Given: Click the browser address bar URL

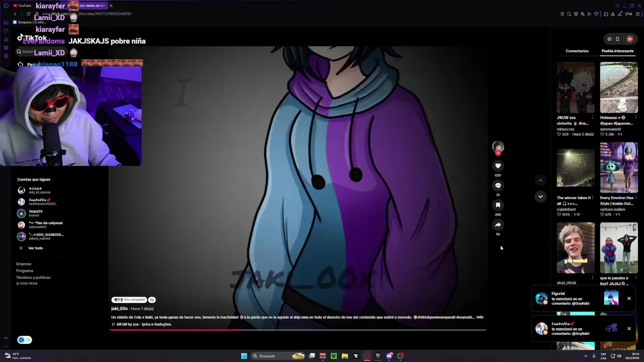Looking at the screenshot, I should 87,14.
